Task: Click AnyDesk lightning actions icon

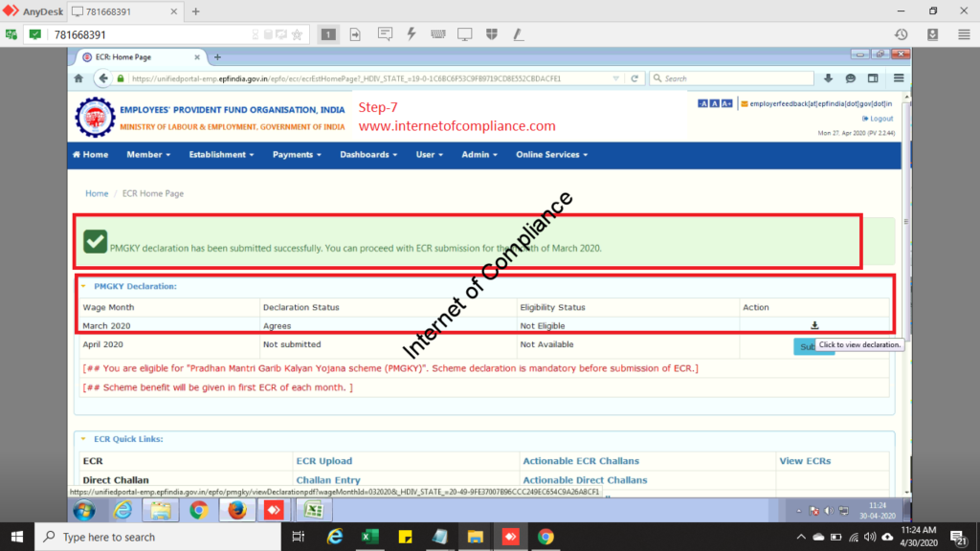Action: tap(412, 34)
